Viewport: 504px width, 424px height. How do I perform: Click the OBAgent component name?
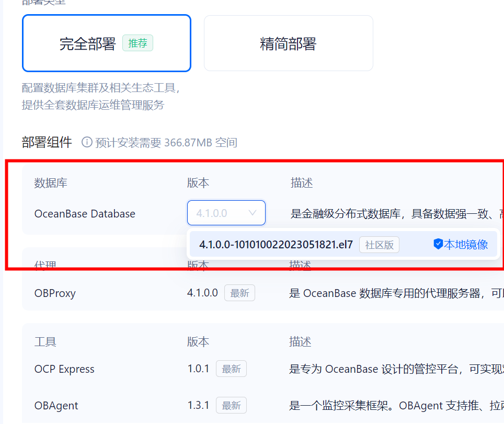click(x=56, y=406)
